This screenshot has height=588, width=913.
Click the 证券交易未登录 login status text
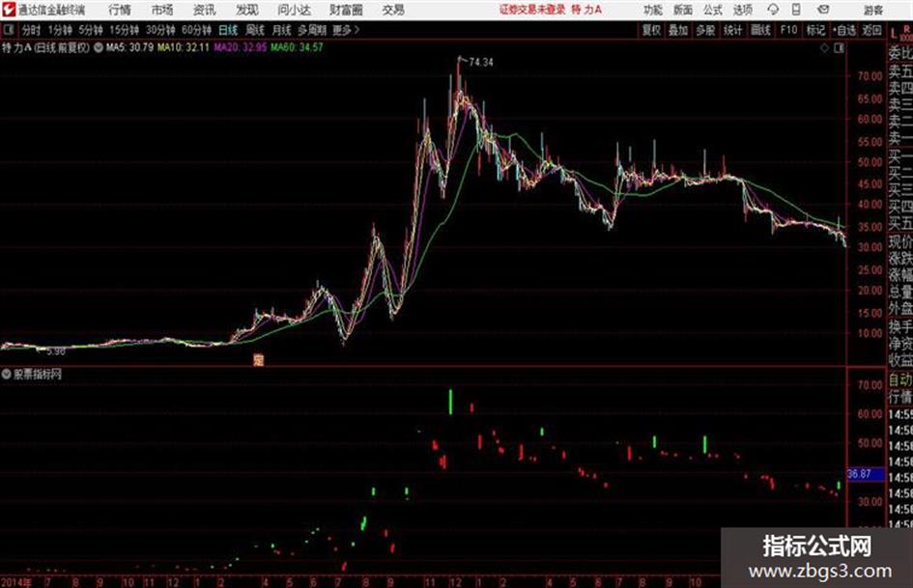(532, 10)
